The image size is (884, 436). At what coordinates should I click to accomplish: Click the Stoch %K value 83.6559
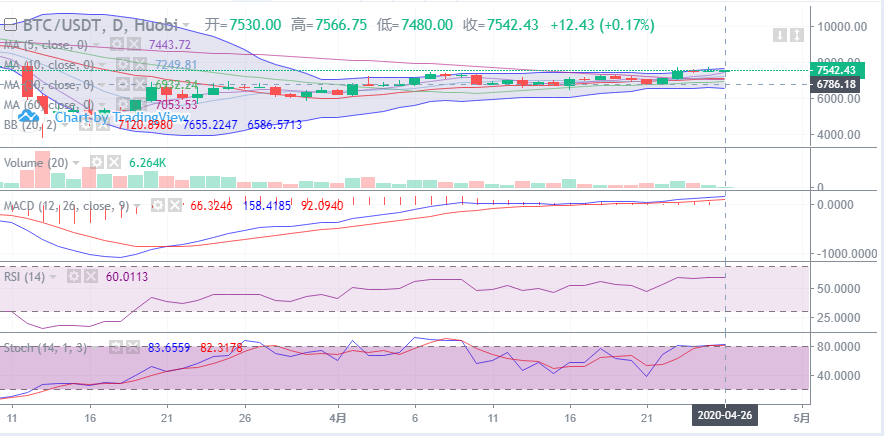[169, 348]
